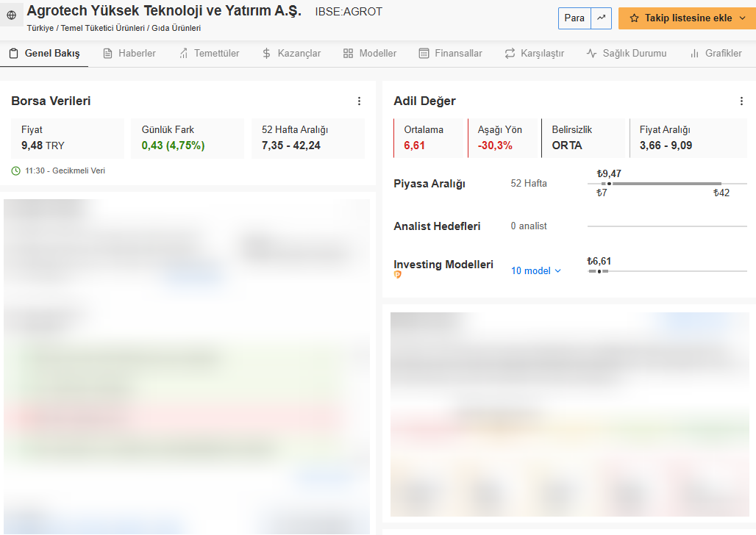Open the Grafikler tab
The width and height of the screenshot is (756, 535).
pyautogui.click(x=716, y=54)
